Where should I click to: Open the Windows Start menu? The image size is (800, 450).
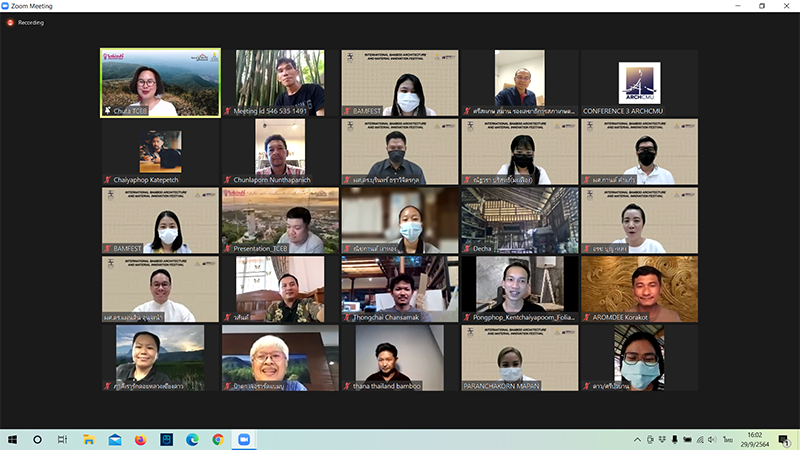12,439
